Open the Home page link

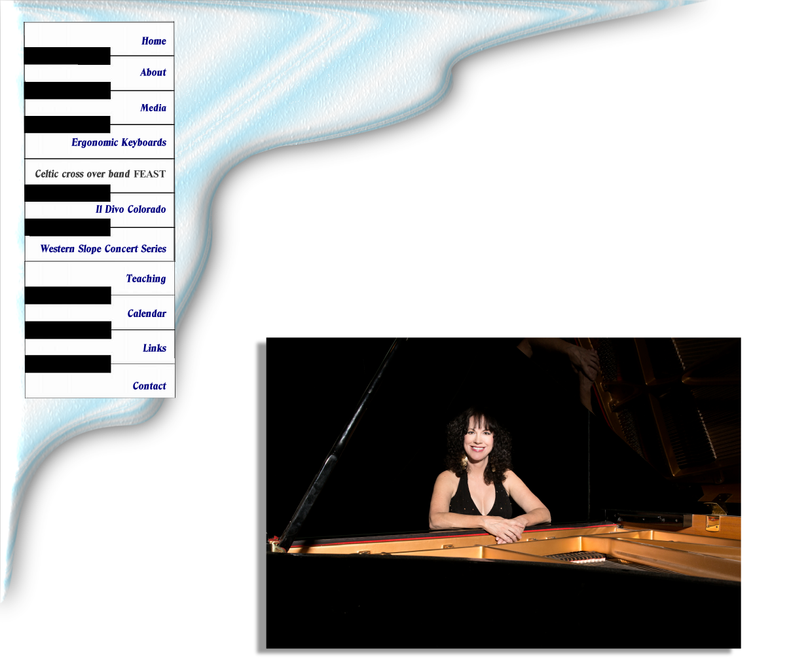(x=153, y=41)
